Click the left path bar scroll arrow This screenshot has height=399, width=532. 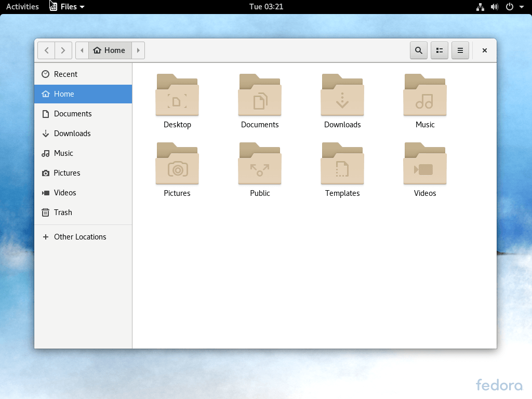(x=82, y=50)
